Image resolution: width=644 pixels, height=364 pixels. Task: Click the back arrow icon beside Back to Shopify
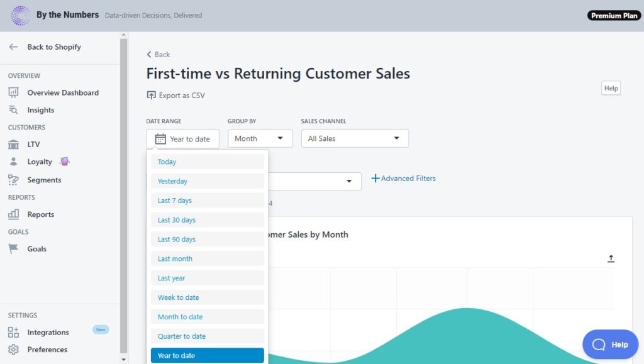13,47
